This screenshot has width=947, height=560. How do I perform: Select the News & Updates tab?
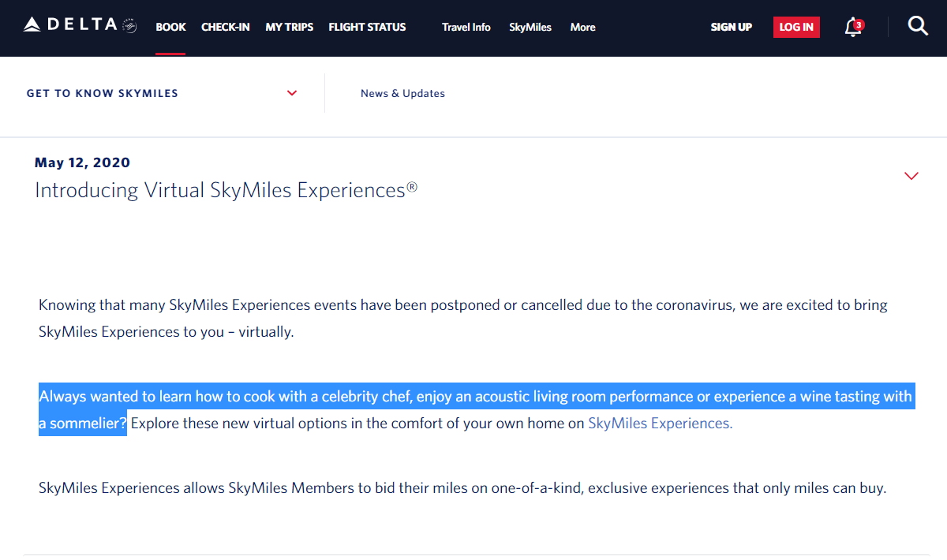tap(402, 93)
